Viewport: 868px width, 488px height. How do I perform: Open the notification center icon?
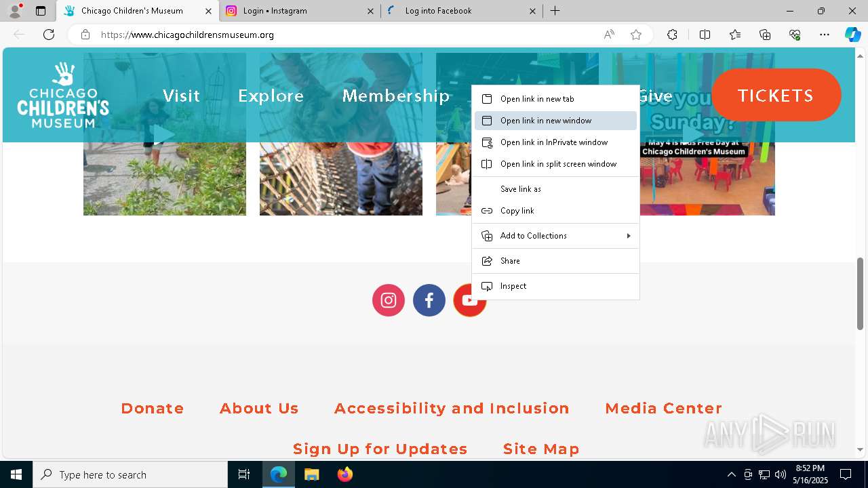pos(846,474)
